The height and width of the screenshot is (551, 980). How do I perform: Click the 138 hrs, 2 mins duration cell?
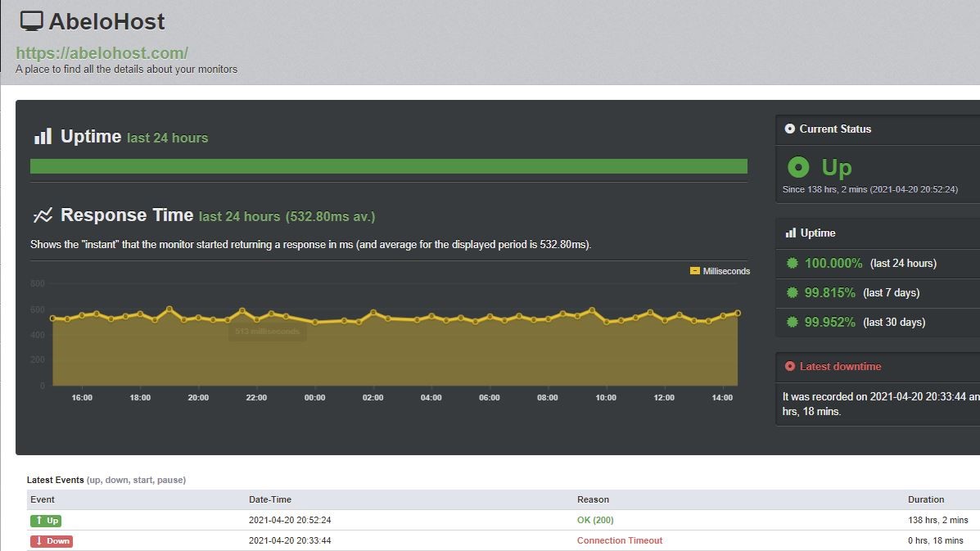point(938,520)
